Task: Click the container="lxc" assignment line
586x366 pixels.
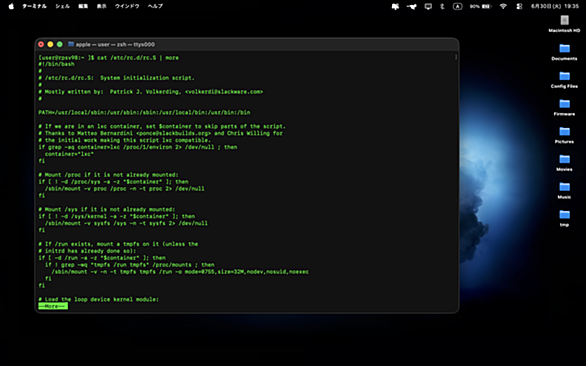Action: [x=69, y=154]
